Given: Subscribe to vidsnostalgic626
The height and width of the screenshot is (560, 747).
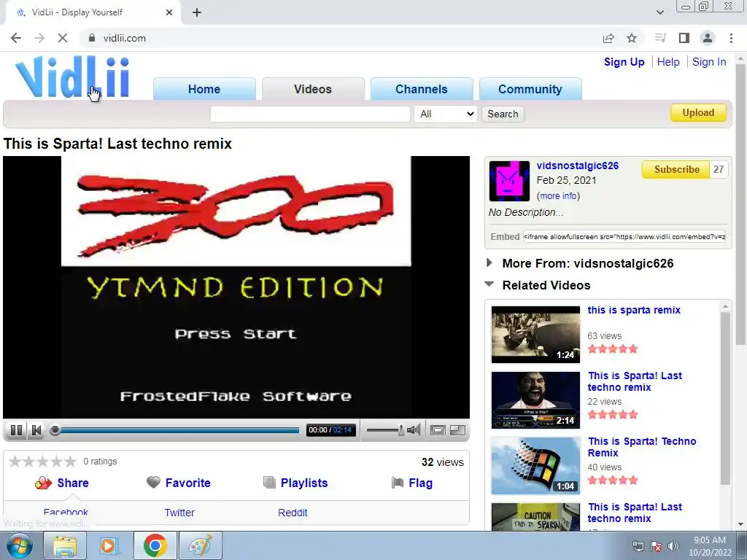Looking at the screenshot, I should coord(676,169).
